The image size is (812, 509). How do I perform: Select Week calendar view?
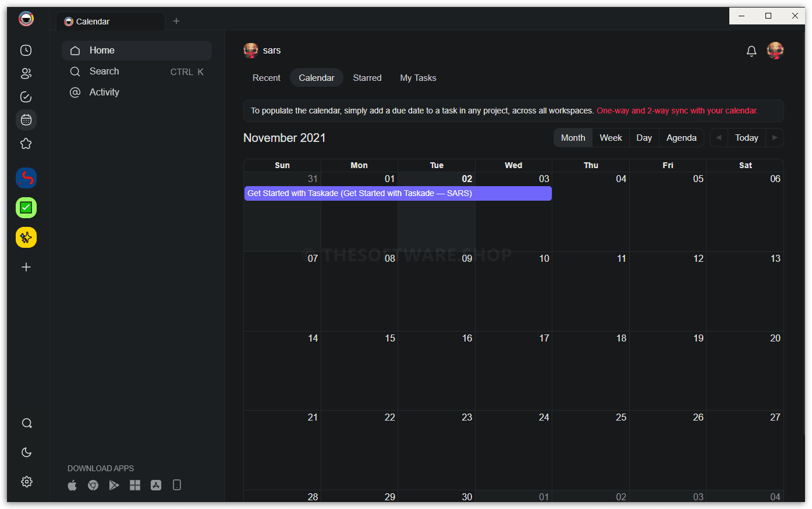tap(611, 138)
